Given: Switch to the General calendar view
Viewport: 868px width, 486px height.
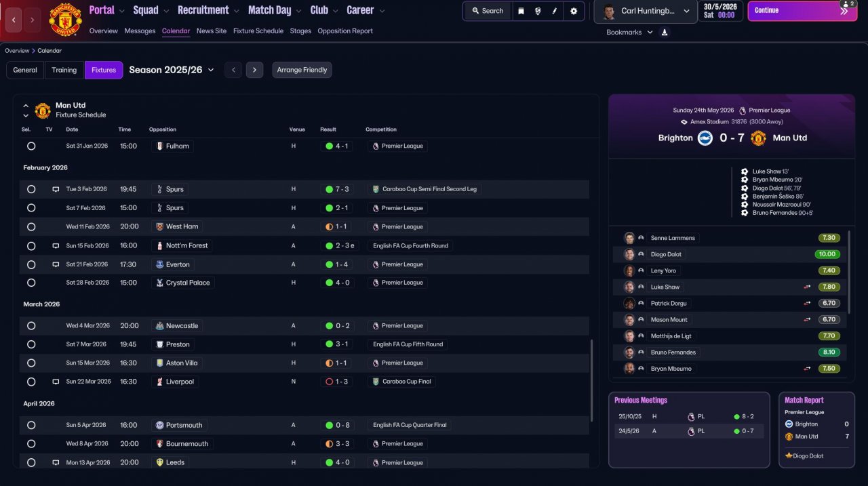Looking at the screenshot, I should point(25,70).
